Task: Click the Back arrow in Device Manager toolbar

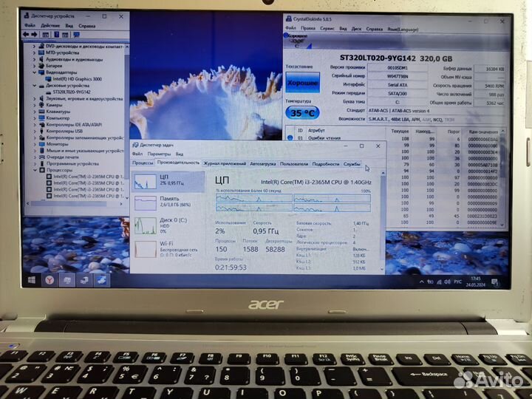Action: (x=26, y=35)
